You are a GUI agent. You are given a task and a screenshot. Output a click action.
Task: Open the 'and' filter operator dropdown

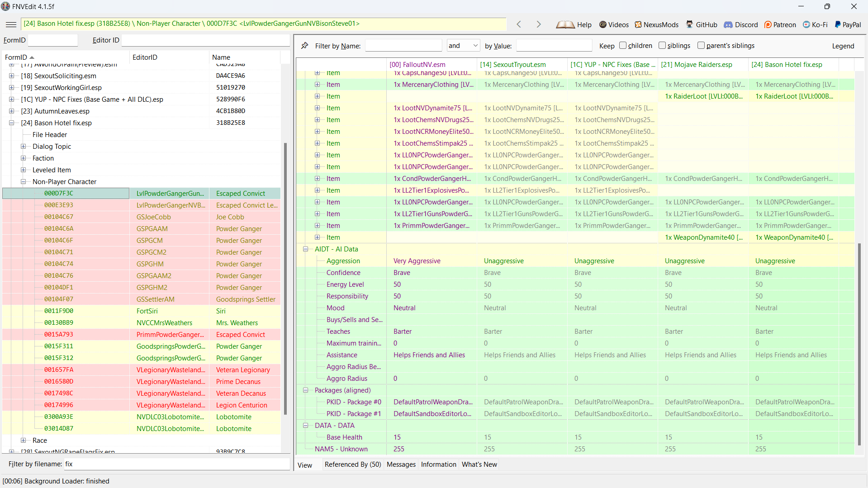point(463,46)
